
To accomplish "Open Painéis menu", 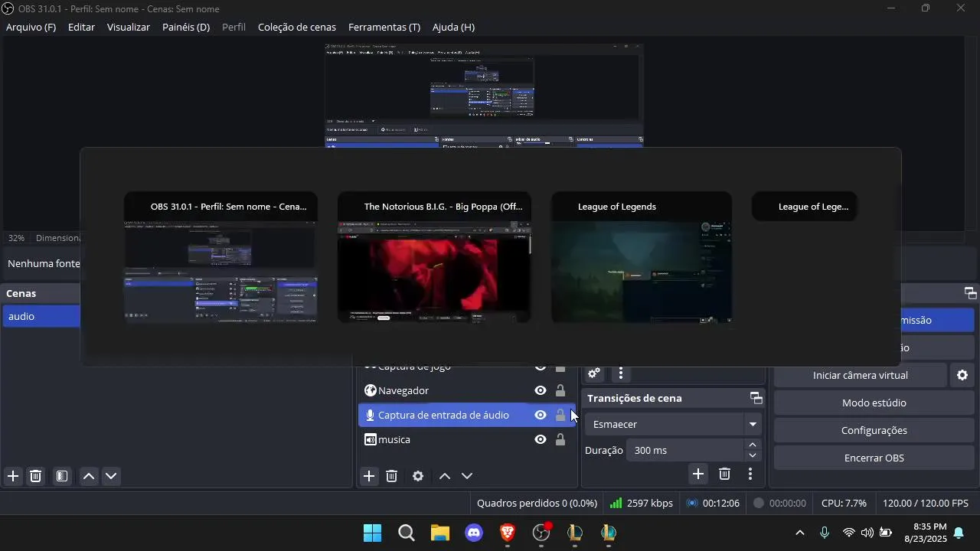I will 186,27.
